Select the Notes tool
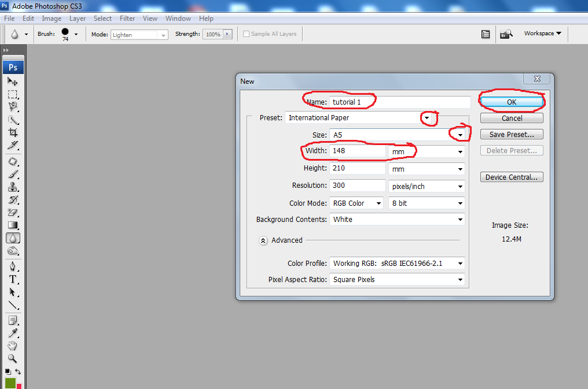588x389 pixels. 13,320
